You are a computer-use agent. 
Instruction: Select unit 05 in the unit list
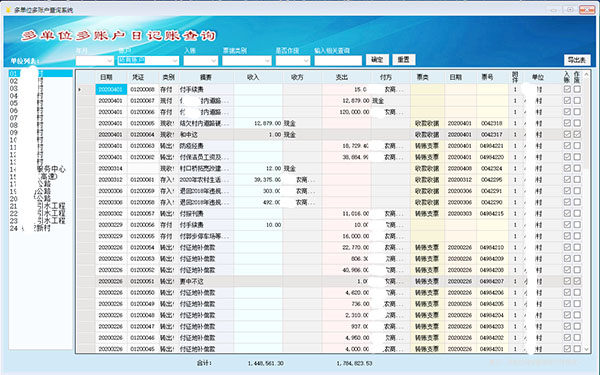click(41, 103)
